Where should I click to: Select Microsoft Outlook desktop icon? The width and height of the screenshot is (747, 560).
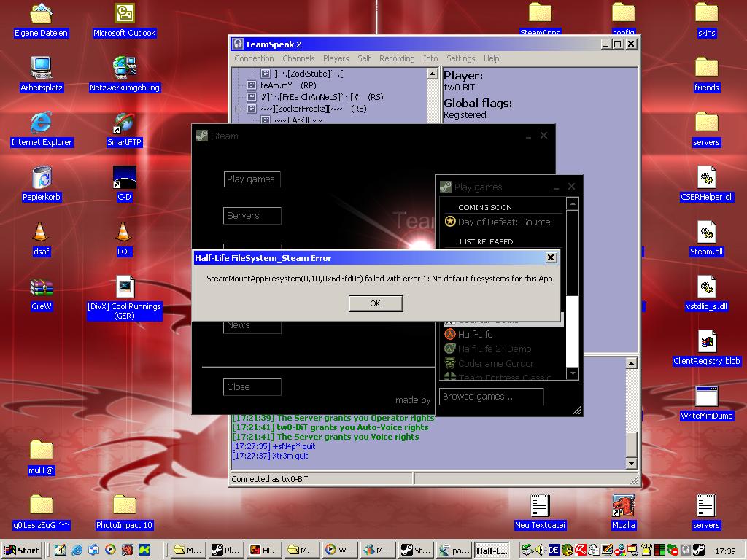124,21
